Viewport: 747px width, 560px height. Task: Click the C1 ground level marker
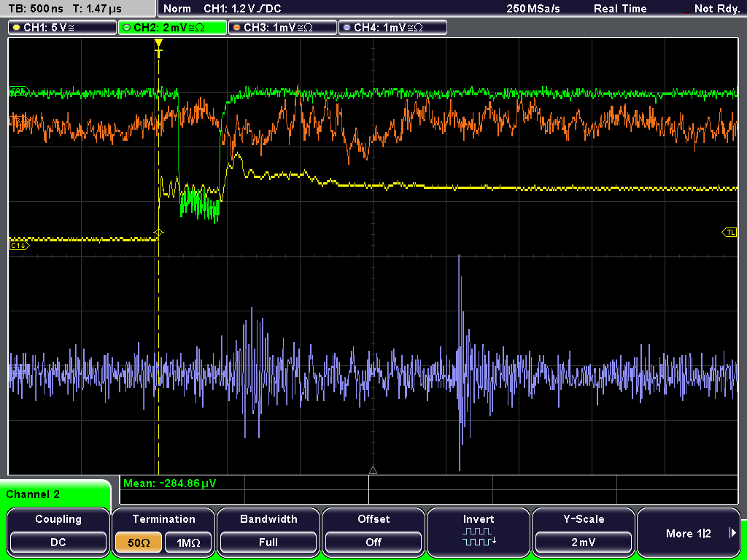[x=19, y=245]
